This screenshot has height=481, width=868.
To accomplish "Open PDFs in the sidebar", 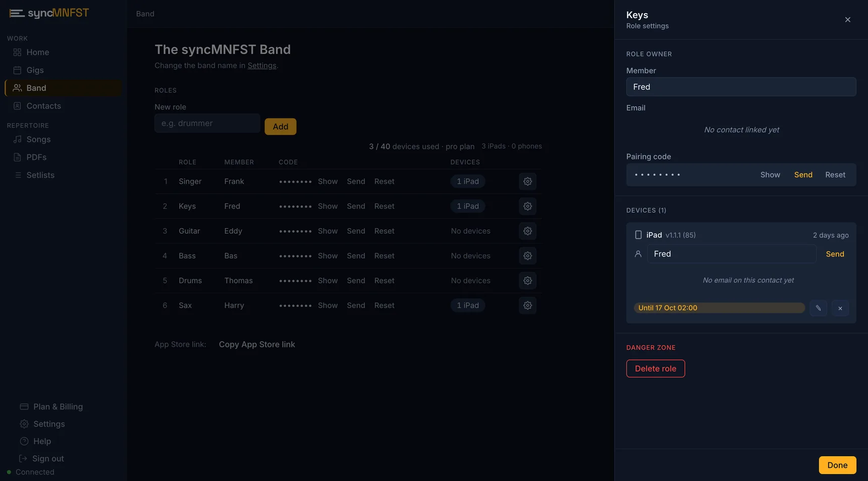I will [x=63, y=157].
